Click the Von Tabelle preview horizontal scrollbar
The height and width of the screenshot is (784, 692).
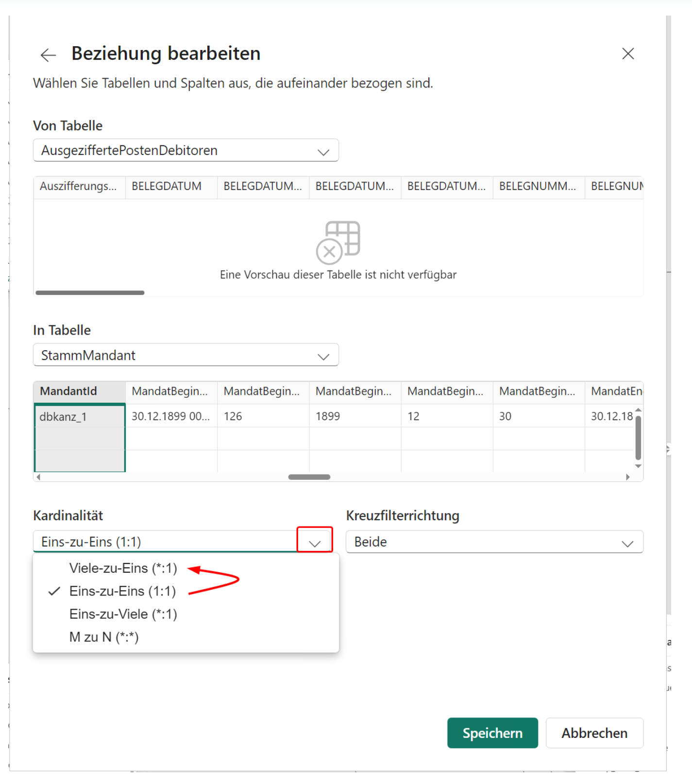(90, 292)
